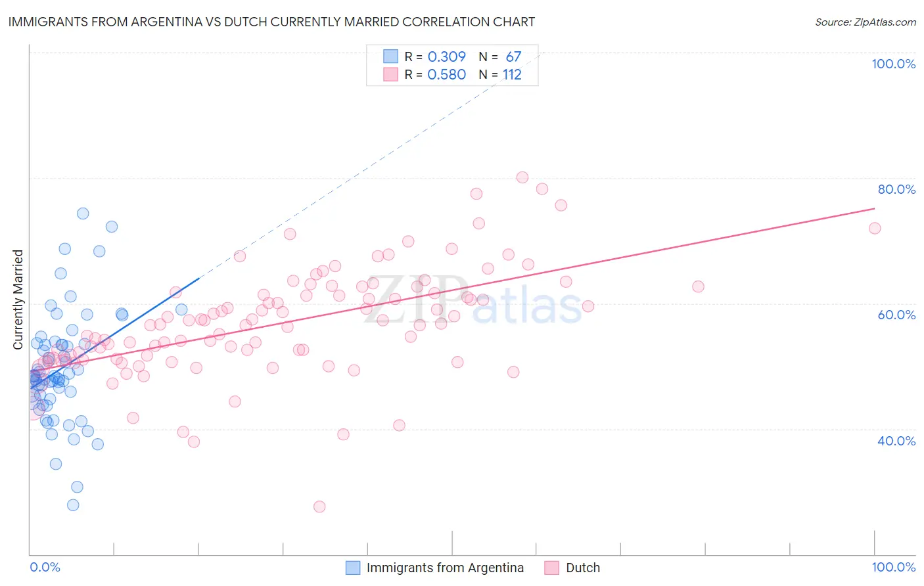Click the 60.0% y-axis tick label
Screen dimensions: 924x586
point(896,315)
